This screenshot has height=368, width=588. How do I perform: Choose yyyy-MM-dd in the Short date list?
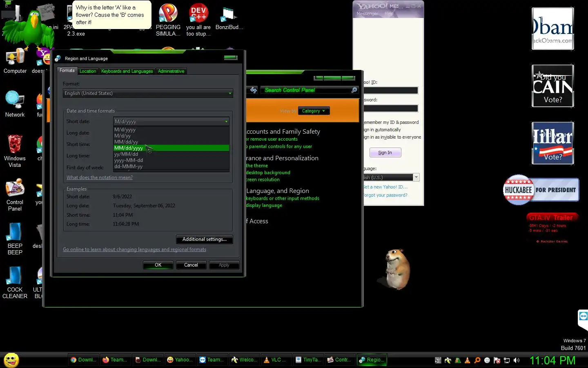point(171,160)
